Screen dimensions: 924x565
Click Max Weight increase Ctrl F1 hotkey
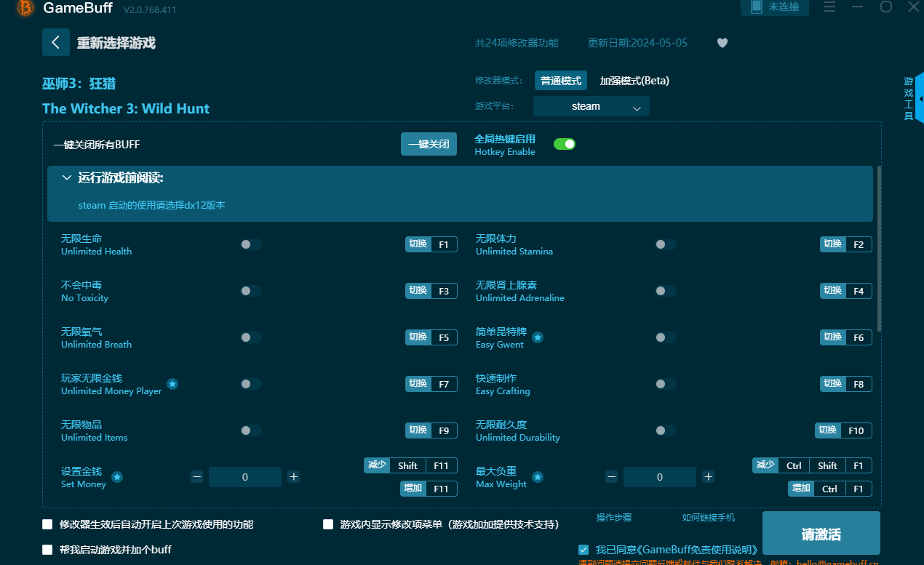(829, 489)
